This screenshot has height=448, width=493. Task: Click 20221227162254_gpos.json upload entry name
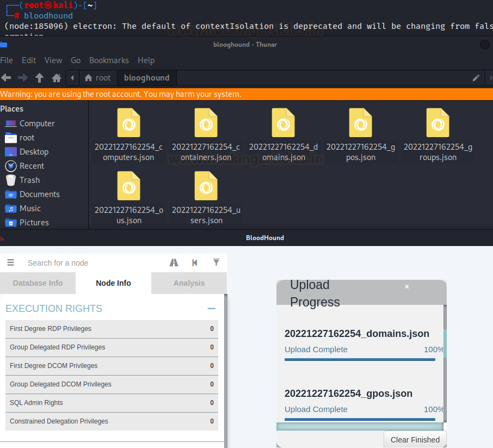348,393
